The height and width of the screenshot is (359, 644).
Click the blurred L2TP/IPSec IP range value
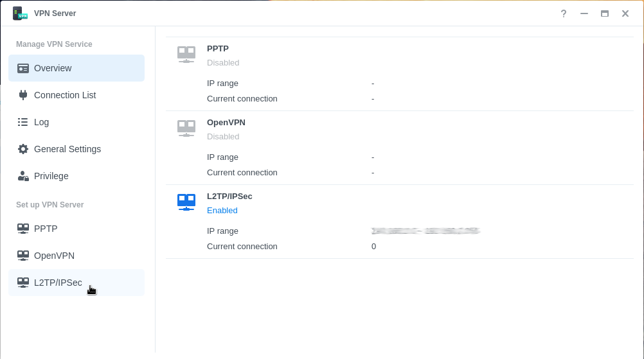coord(426,231)
